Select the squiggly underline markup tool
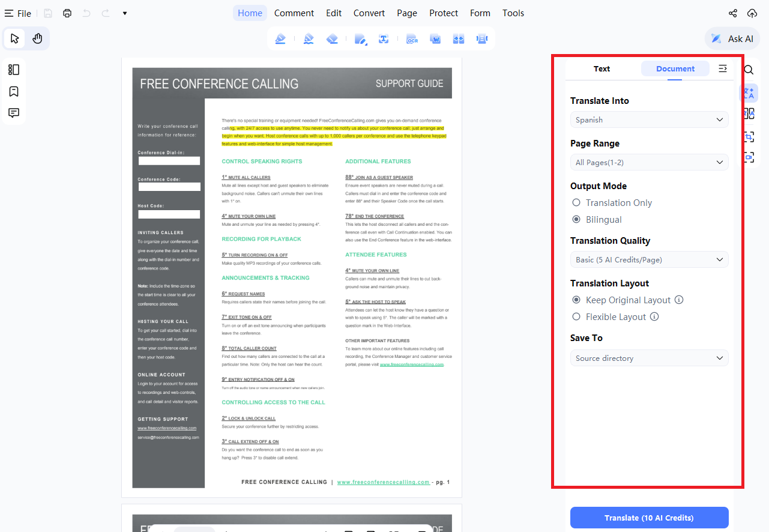Screen dimensions: 769x532 pos(309,39)
